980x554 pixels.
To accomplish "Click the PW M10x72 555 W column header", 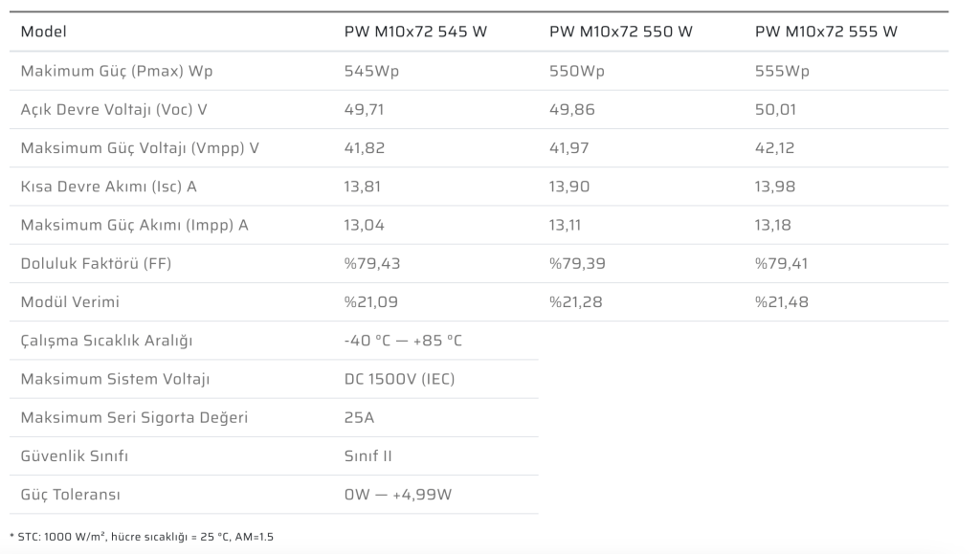I will click(826, 32).
